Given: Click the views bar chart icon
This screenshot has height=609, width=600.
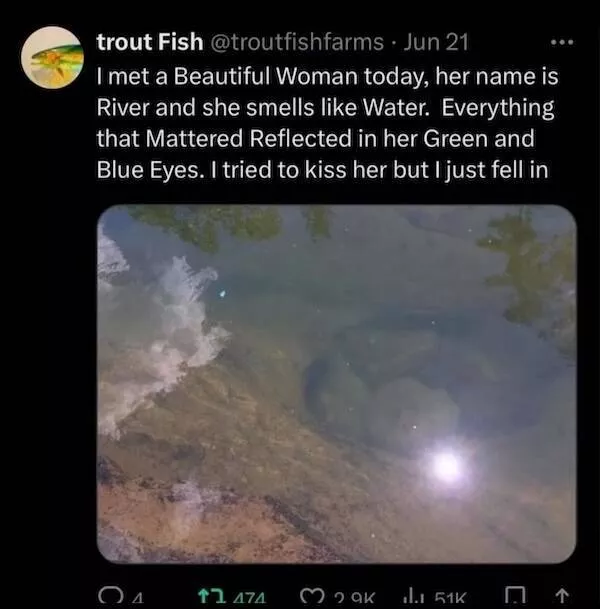Looking at the screenshot, I should point(414,600).
